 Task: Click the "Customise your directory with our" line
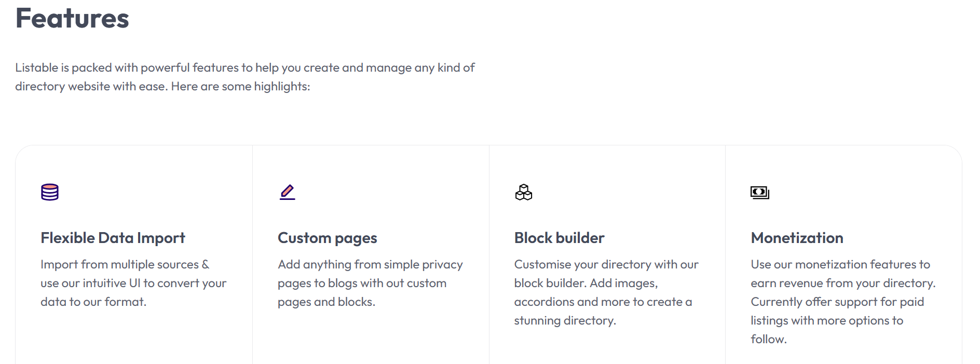(x=606, y=264)
